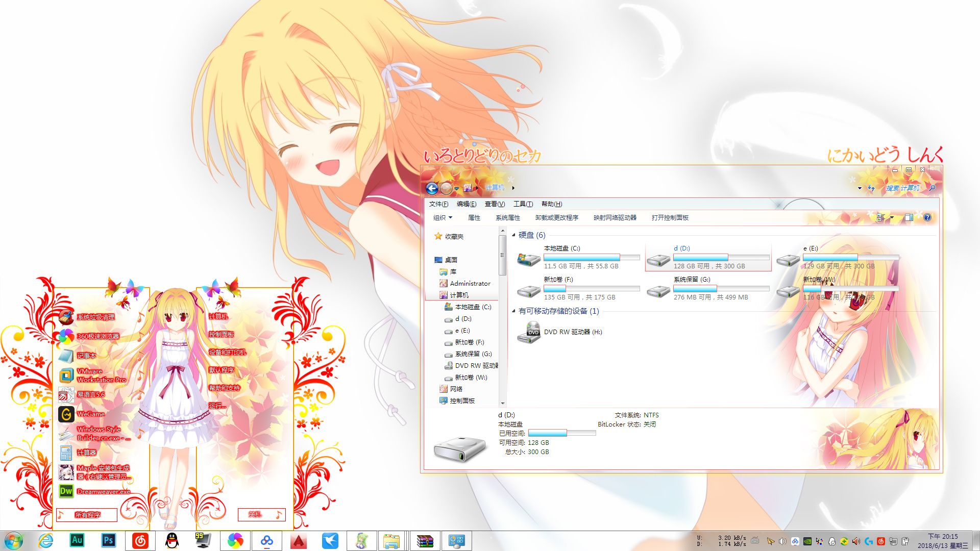
Task: Click the navigation pane scrollbar down arrow
Action: pos(503,403)
